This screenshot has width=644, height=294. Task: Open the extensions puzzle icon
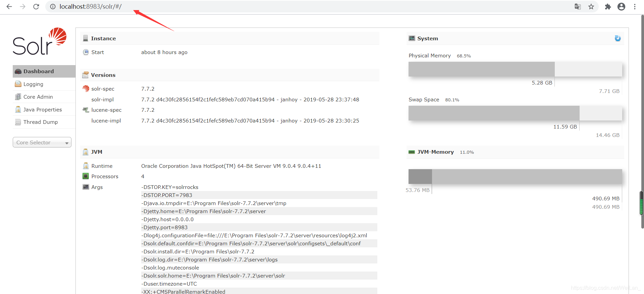[x=608, y=6]
